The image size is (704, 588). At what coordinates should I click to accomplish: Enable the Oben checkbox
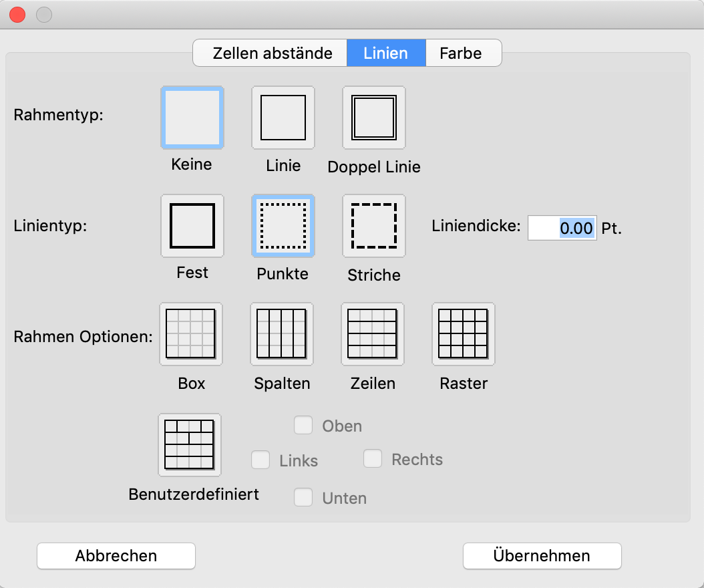tap(304, 426)
